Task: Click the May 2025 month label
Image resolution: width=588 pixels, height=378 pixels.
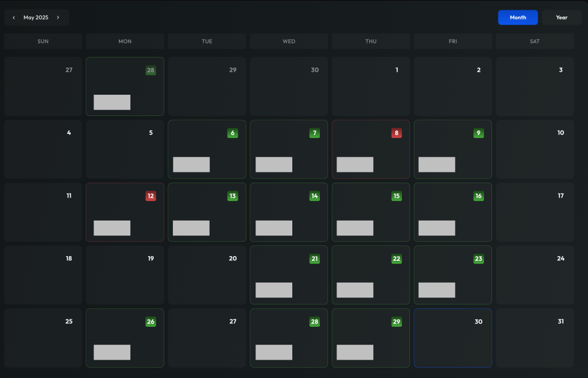Action: 36,18
